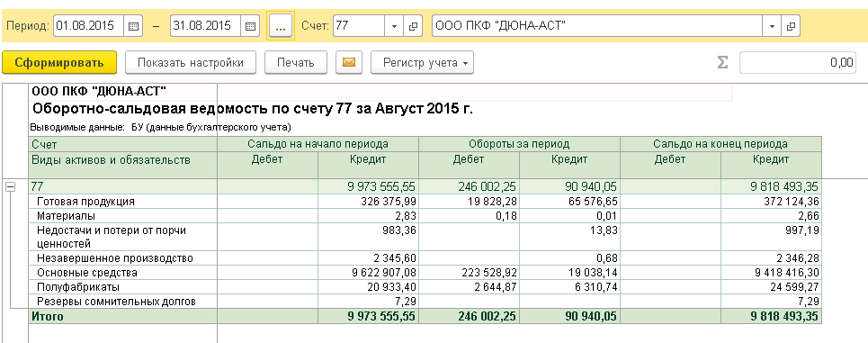Screen dimensions: 868x343
Task: Click the period selection ellipsis button
Action: tap(281, 25)
